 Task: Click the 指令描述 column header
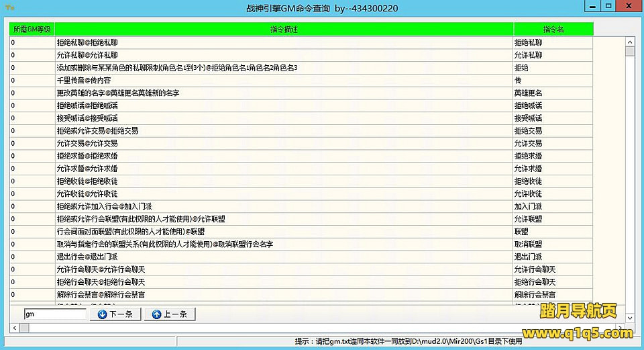click(x=284, y=30)
